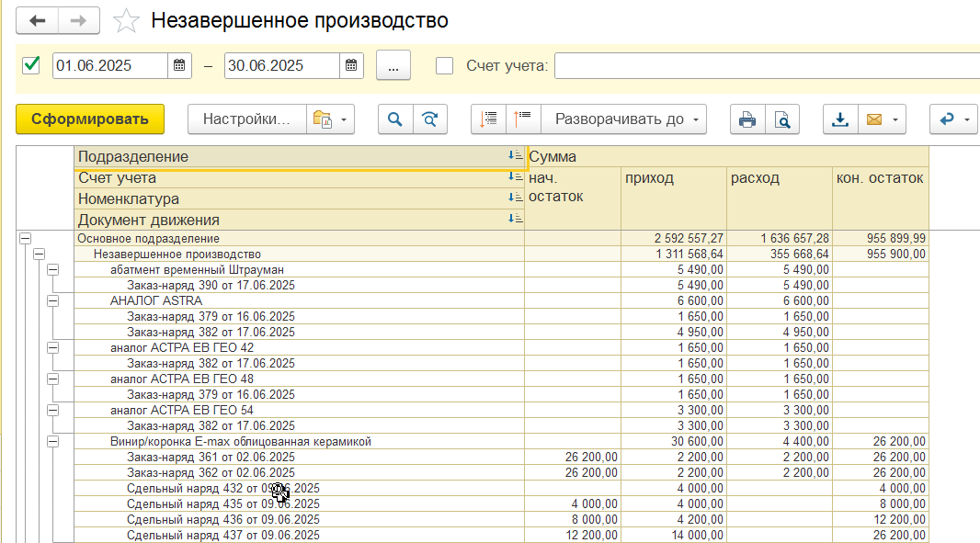Viewport: 980px width, 543px height.
Task: Click приход value 14 000,00
Action: click(x=700, y=536)
